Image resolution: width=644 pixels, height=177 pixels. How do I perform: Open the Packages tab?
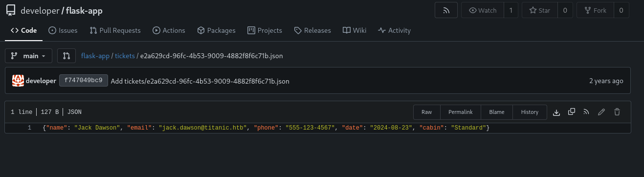point(216,30)
